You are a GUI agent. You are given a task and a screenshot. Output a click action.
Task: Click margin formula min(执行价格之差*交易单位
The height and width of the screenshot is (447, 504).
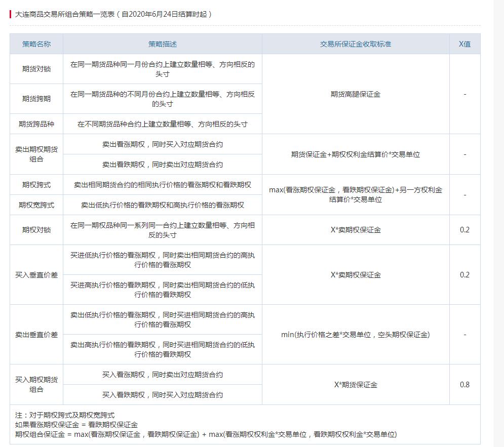356,335
